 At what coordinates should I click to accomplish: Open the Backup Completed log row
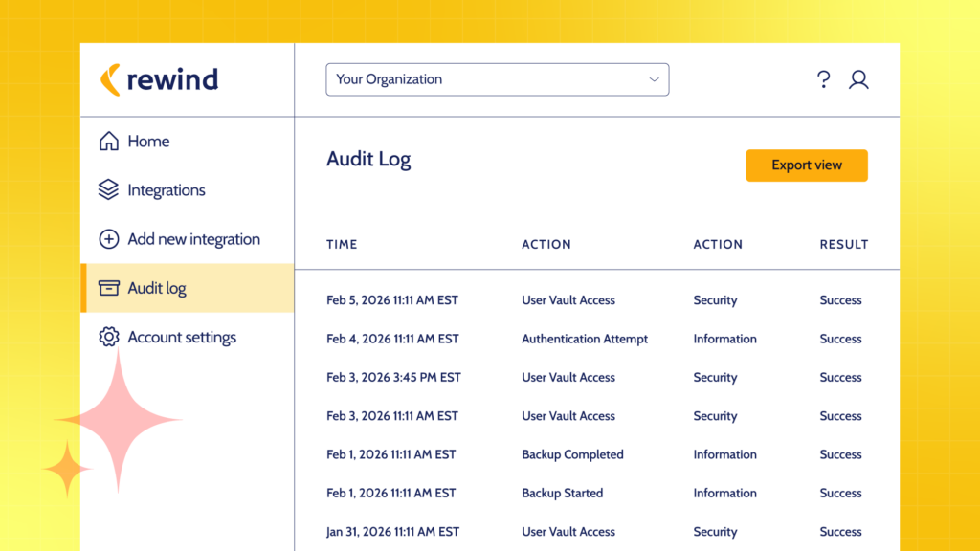[x=572, y=454]
